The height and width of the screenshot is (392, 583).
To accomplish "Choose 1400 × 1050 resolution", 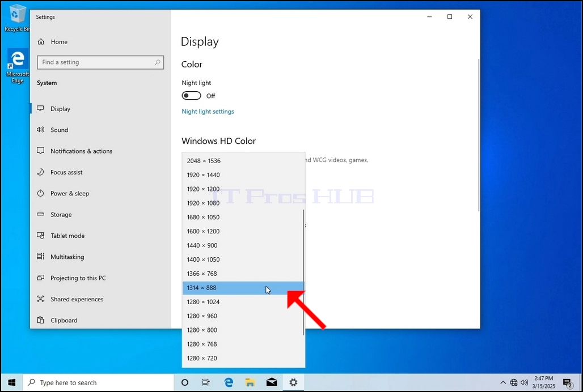I will (x=243, y=259).
